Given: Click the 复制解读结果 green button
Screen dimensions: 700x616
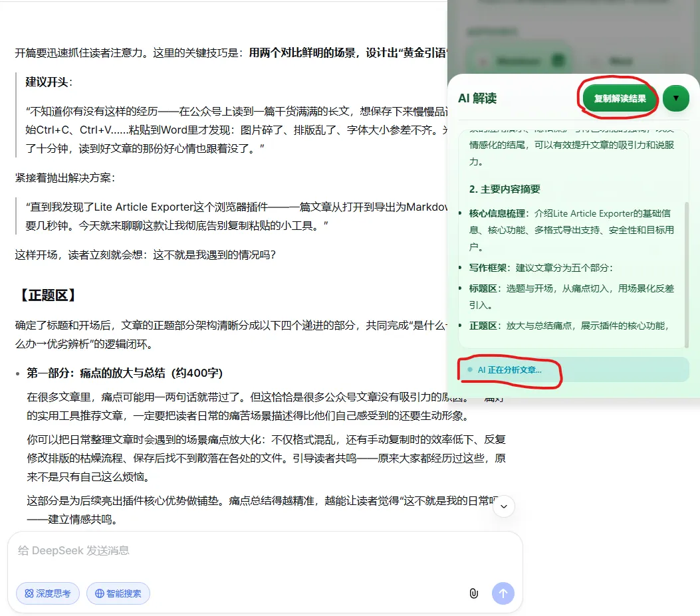Looking at the screenshot, I should tap(620, 98).
